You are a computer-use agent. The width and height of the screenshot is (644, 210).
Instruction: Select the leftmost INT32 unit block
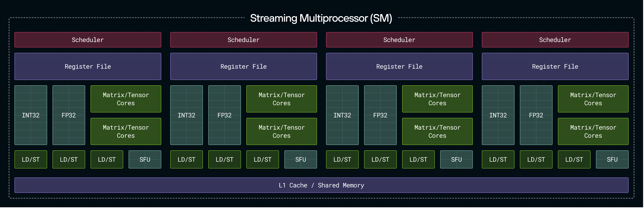(31, 115)
